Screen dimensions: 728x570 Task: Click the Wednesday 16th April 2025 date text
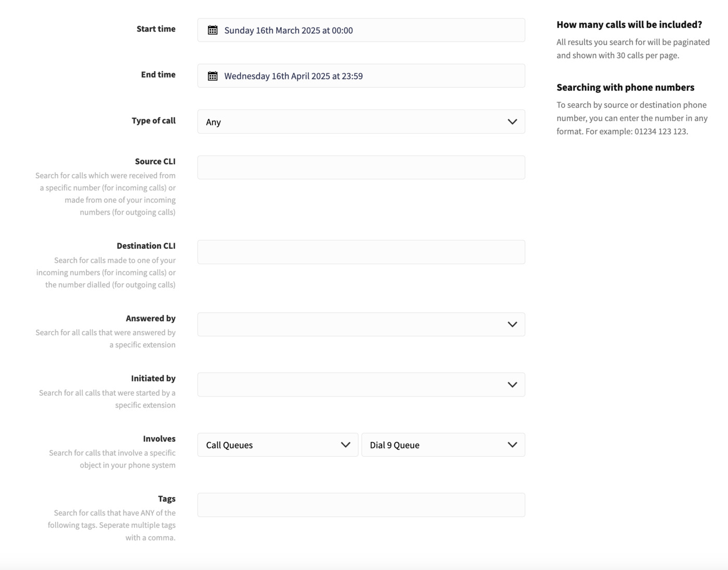[x=293, y=76]
